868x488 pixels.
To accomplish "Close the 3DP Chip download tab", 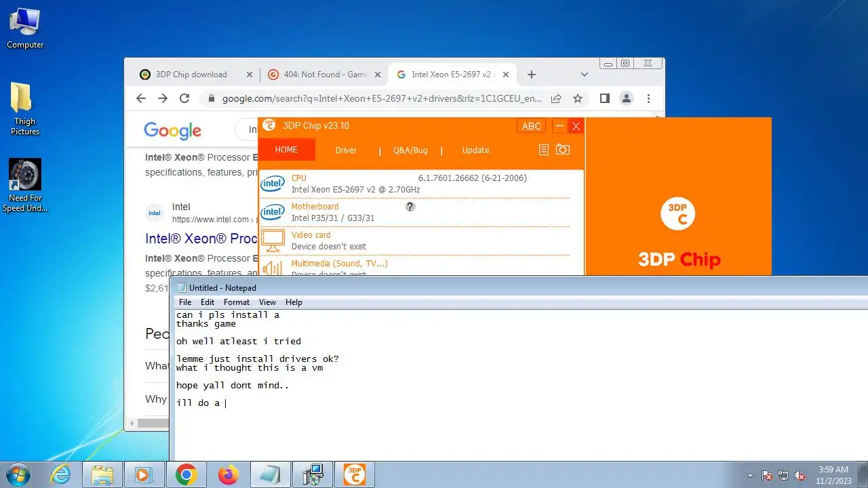I will point(249,75).
